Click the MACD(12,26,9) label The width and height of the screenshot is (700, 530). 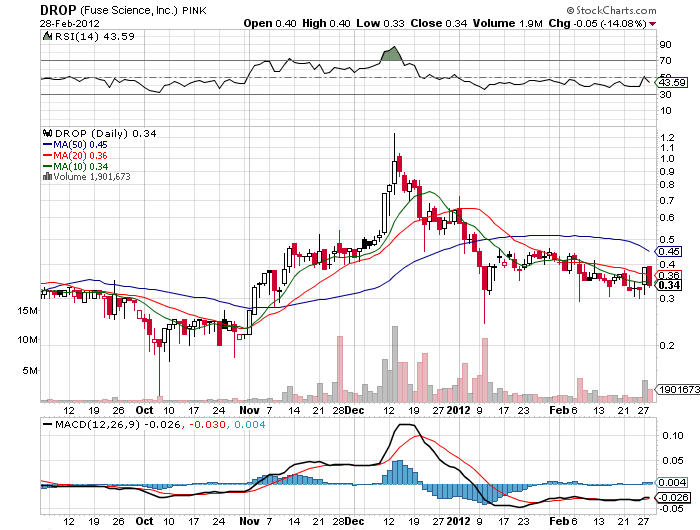(x=97, y=424)
